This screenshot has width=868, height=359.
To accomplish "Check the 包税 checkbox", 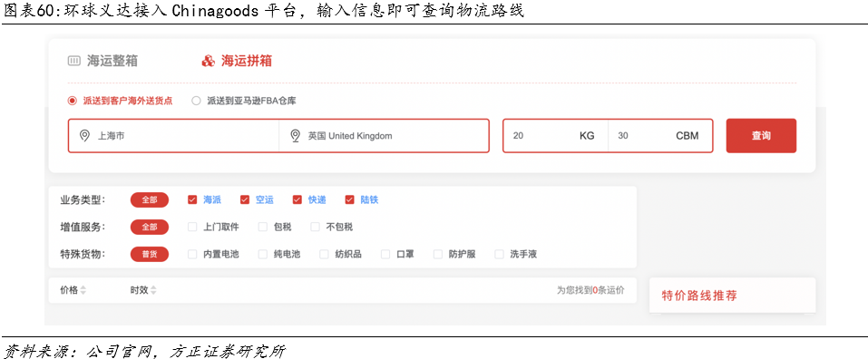I will (263, 227).
